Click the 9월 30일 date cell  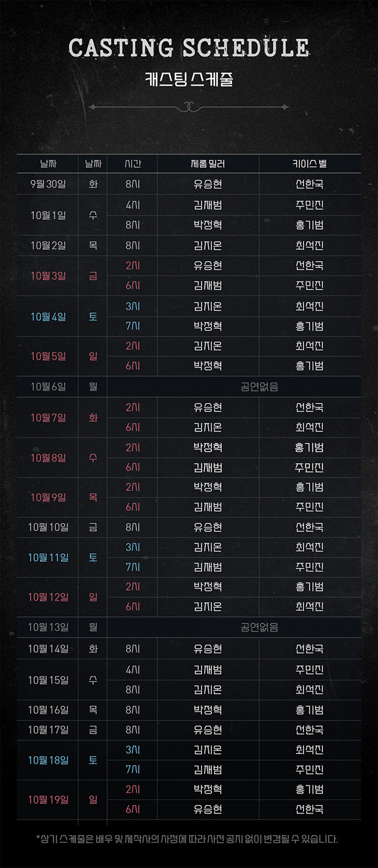click(x=48, y=184)
